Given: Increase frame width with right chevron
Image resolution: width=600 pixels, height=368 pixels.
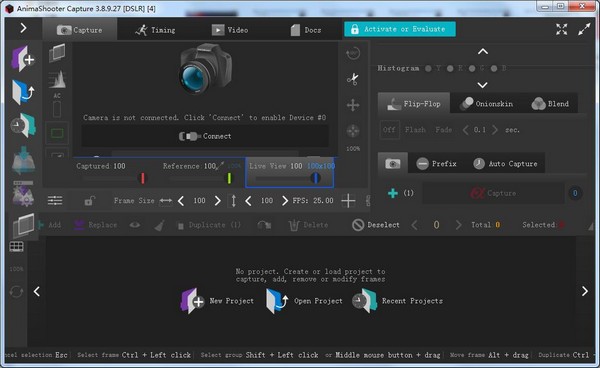Looking at the screenshot, I should [x=217, y=200].
